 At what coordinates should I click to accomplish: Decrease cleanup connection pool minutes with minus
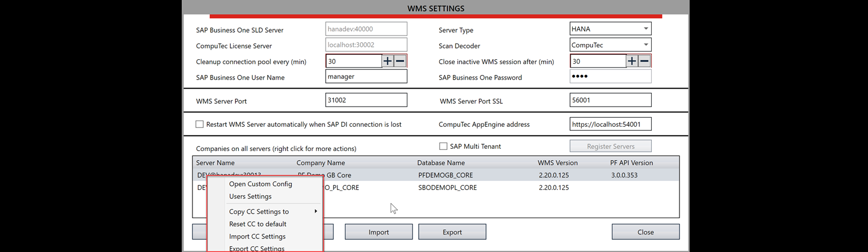pos(400,61)
